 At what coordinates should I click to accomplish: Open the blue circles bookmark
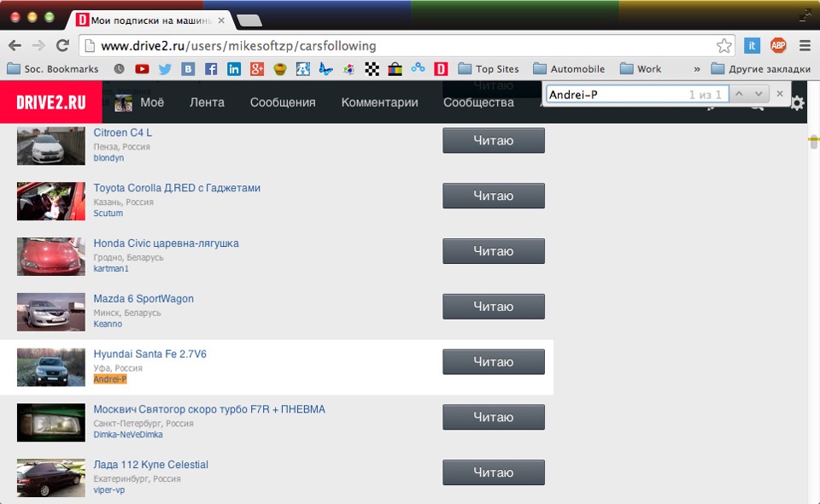418,68
